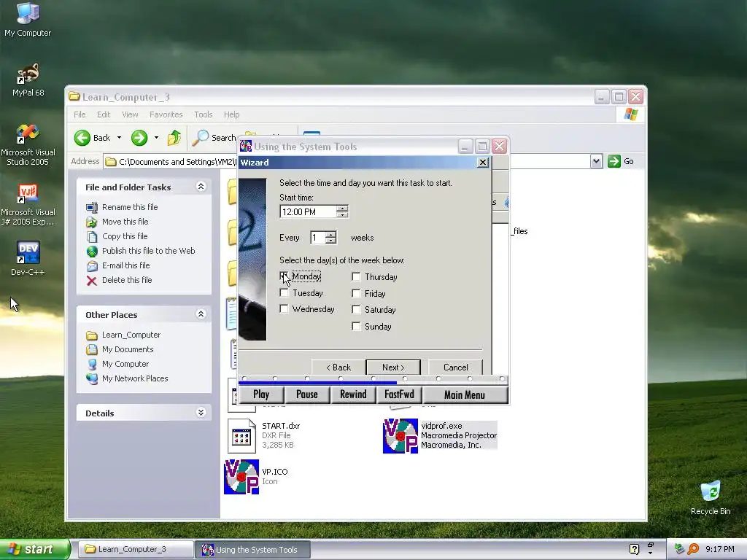Click the Main Menu button
747x560 pixels.
[x=465, y=394]
